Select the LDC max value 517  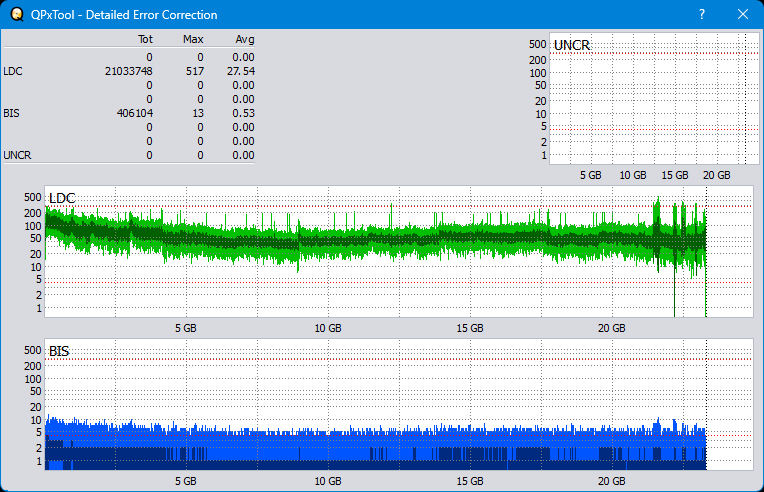point(195,71)
